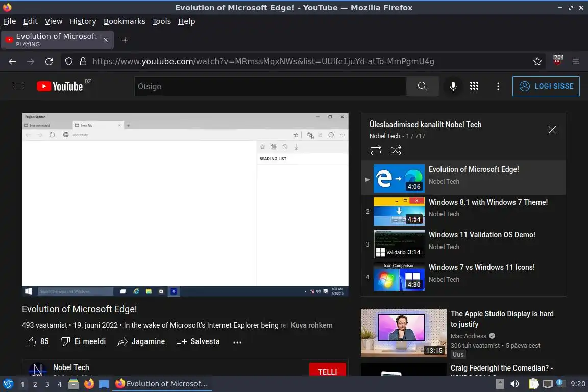588x392 pixels.
Task: Open the Edit menu
Action: 31,21
